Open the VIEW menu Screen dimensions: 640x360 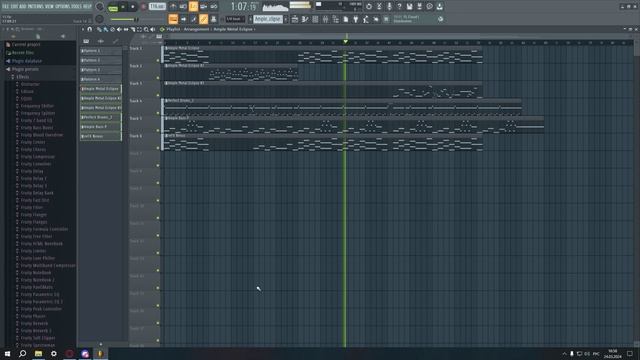click(x=49, y=7)
